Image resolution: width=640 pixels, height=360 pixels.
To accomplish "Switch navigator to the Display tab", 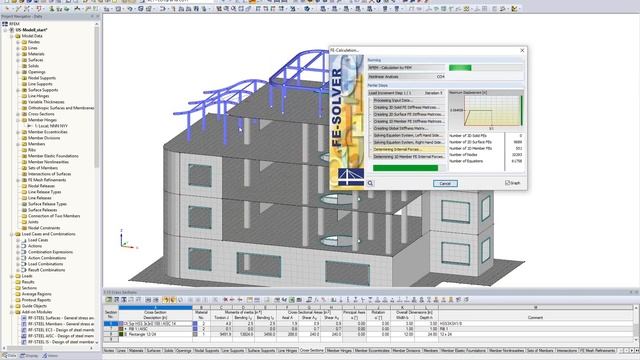I will click(29, 356).
